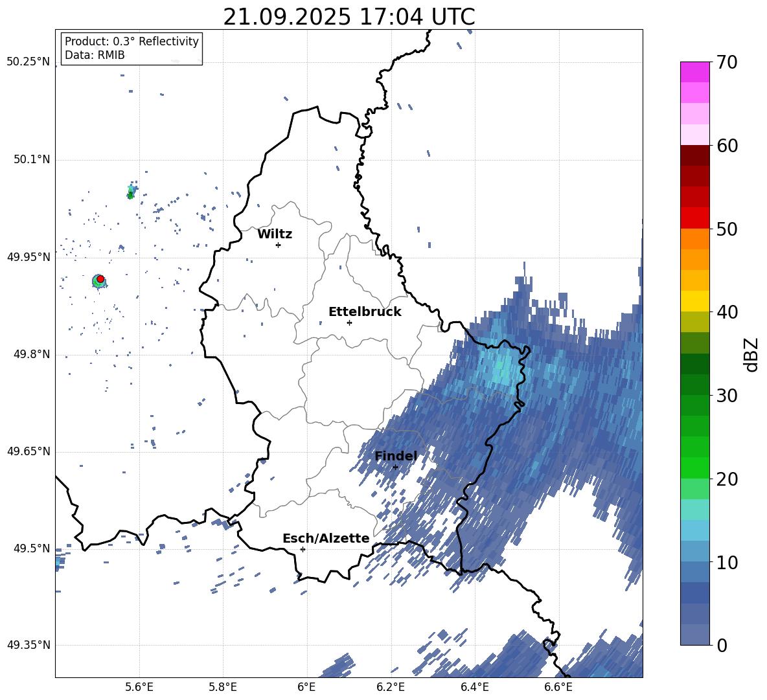Image resolution: width=767 pixels, height=700 pixels.
Task: Click the 60 value on the colorbar
Action: coord(727,146)
